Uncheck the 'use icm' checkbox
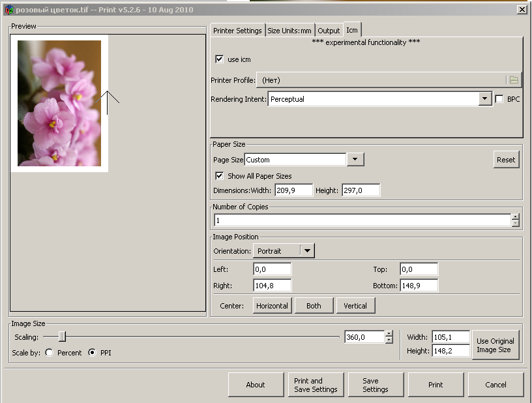The width and height of the screenshot is (532, 403). (x=219, y=59)
